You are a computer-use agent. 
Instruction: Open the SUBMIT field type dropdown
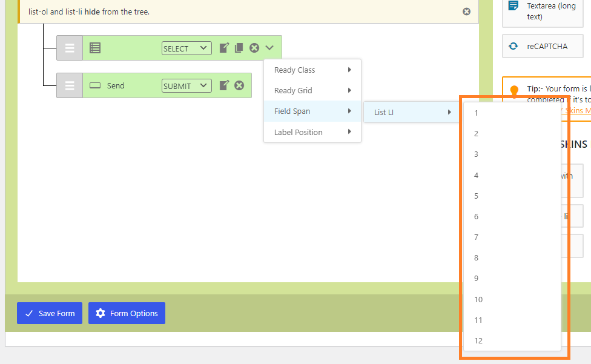click(187, 86)
